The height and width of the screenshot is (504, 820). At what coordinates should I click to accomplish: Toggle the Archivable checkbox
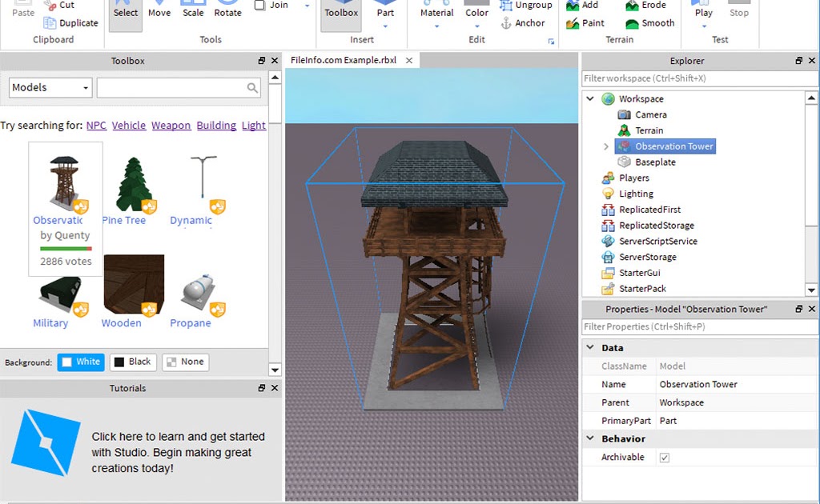click(x=664, y=458)
